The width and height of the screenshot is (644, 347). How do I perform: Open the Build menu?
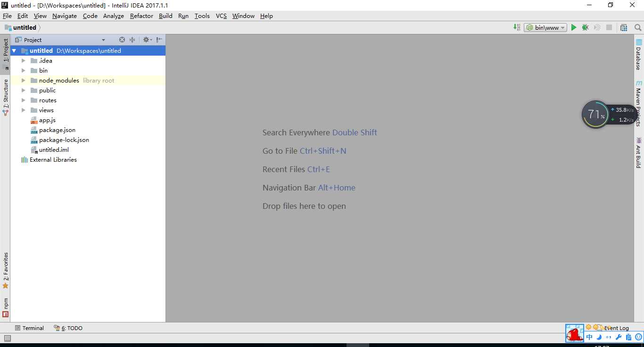tap(165, 16)
